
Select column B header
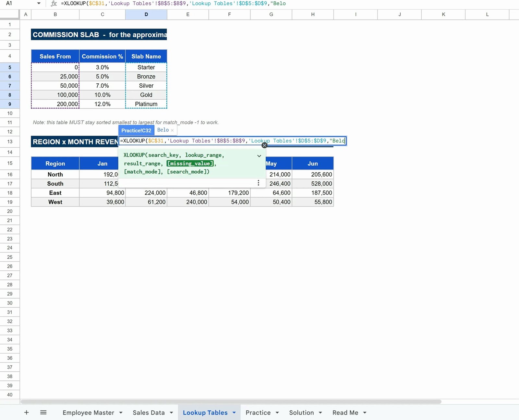pos(55,14)
